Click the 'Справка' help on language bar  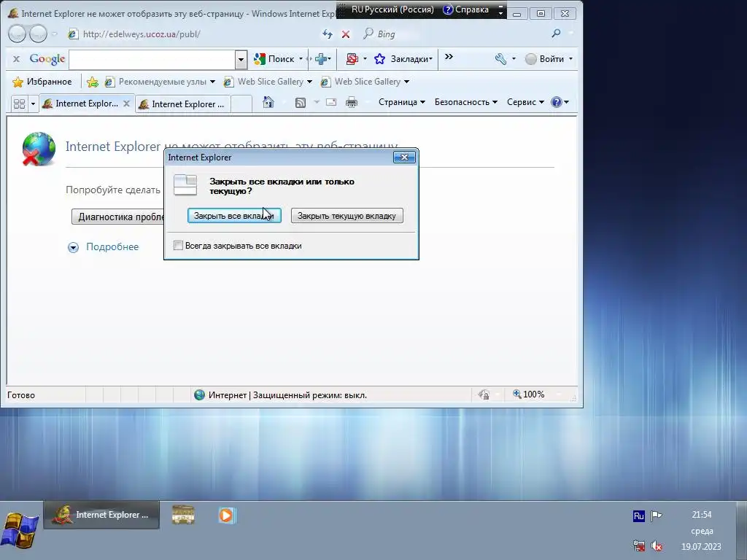pyautogui.click(x=466, y=9)
